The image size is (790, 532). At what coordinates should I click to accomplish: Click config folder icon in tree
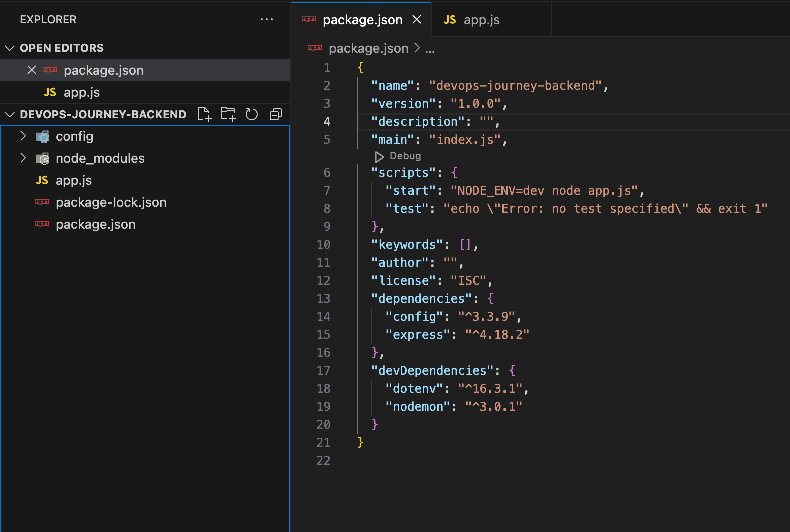click(43, 136)
